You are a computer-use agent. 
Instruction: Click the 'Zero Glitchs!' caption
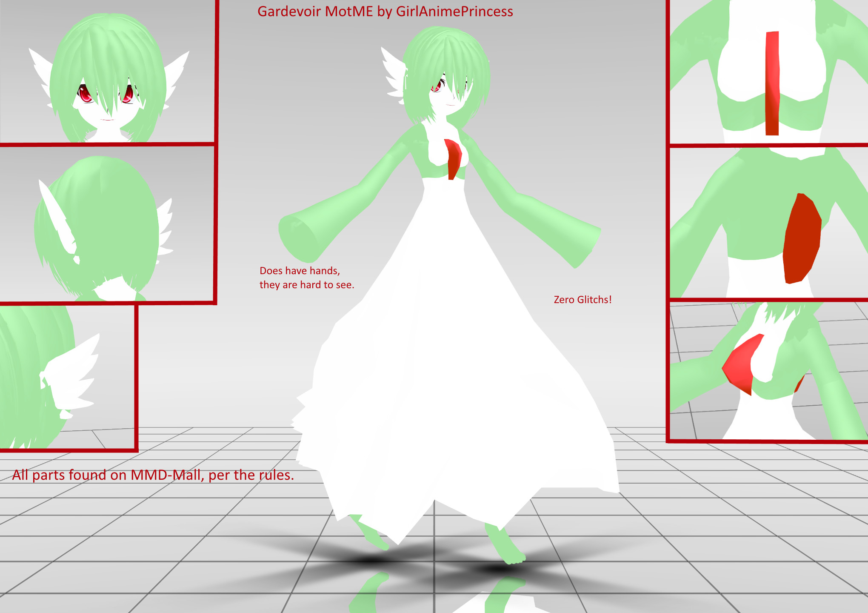point(582,300)
